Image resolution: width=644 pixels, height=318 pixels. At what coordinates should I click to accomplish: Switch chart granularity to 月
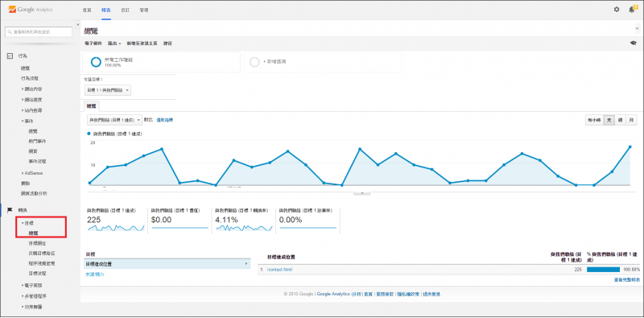(631, 120)
